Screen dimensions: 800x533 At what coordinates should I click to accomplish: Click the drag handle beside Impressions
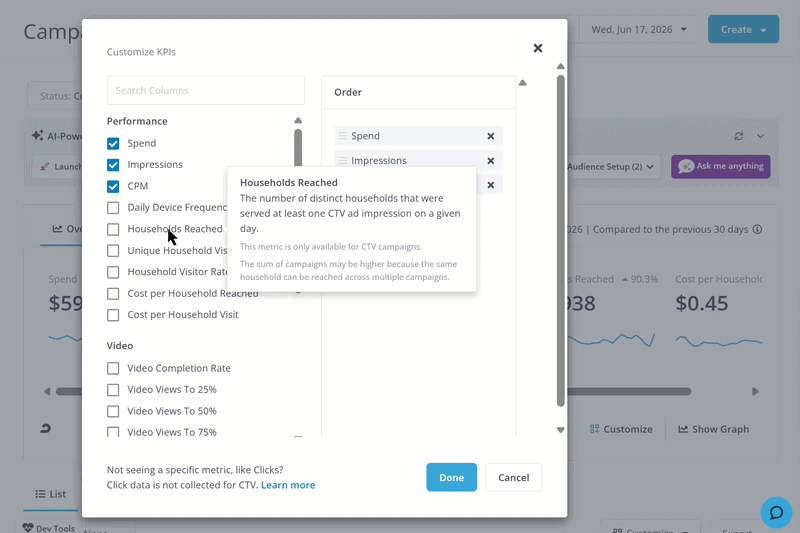tap(343, 161)
